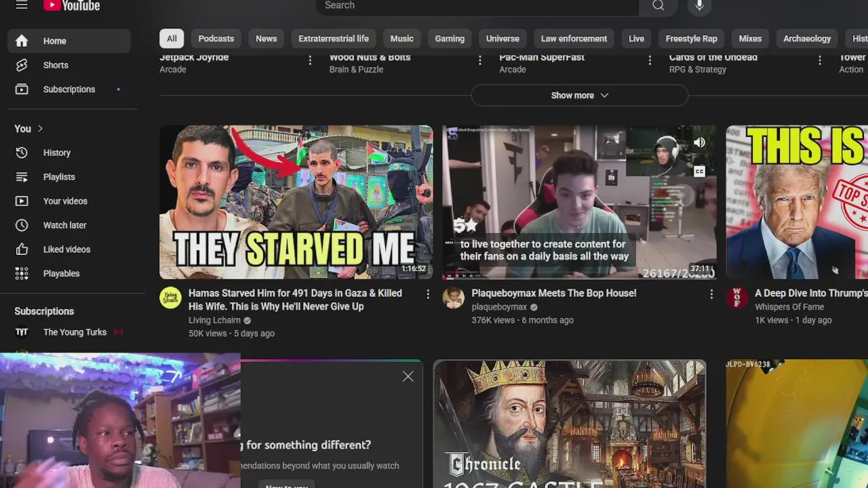Open options for the Hamas Starved Him video
This screenshot has height=488, width=868.
(x=428, y=293)
